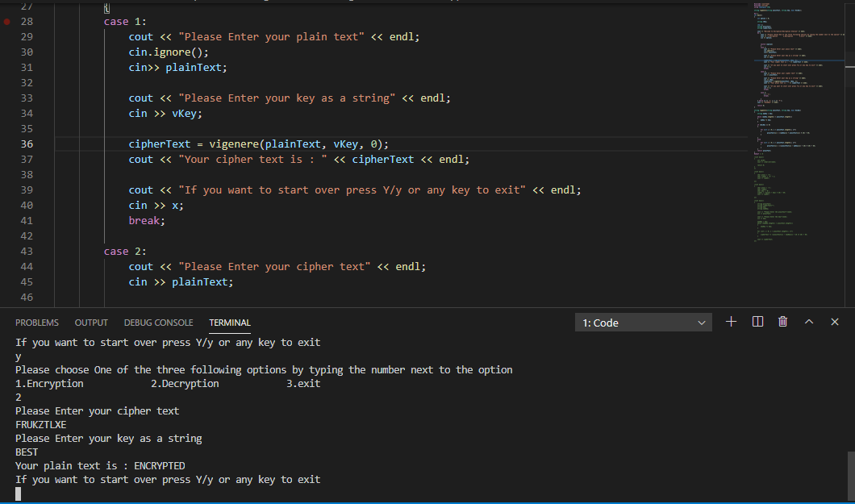Click 'cin.ignore();' on line 30
Image resolution: width=855 pixels, height=504 pixels.
(x=169, y=52)
